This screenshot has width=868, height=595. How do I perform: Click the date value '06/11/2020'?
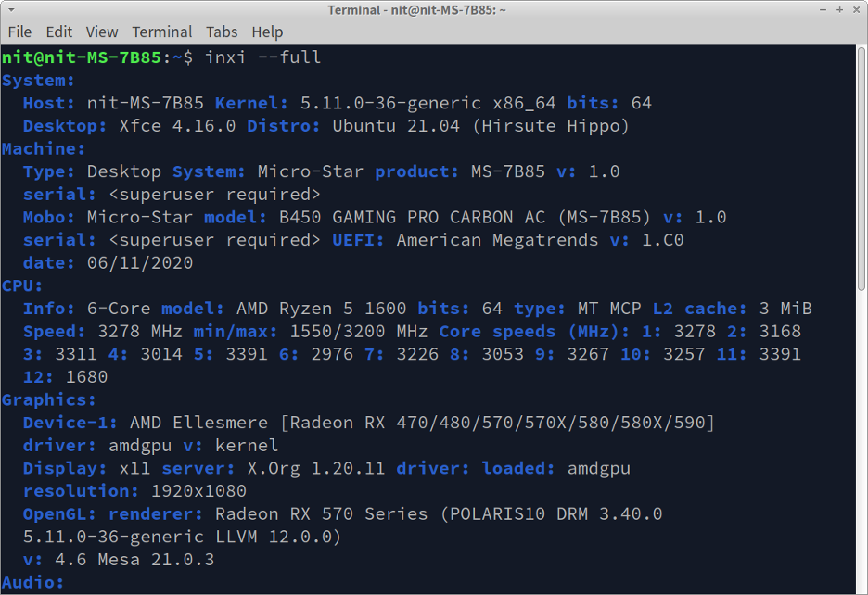coord(140,263)
